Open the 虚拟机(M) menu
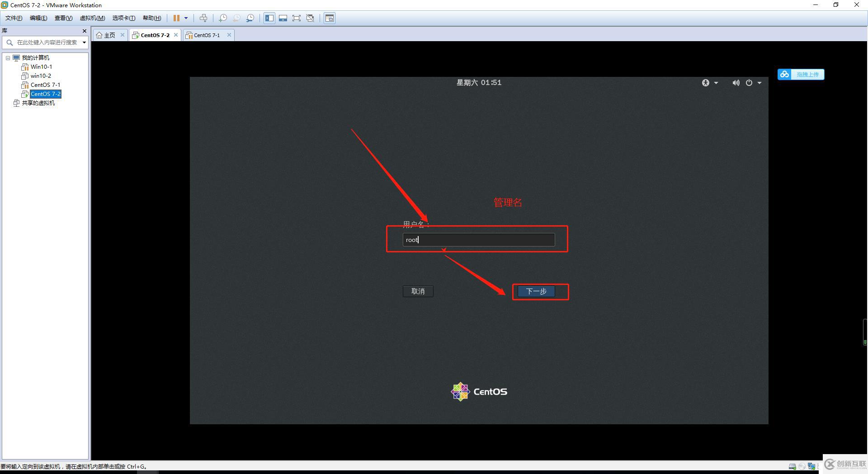 (92, 18)
